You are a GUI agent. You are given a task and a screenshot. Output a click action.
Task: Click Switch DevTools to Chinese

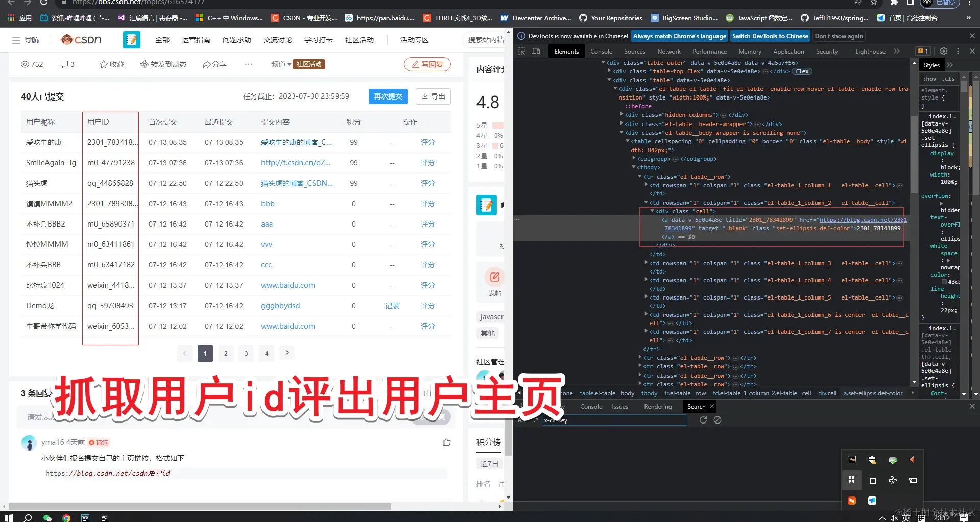[770, 36]
